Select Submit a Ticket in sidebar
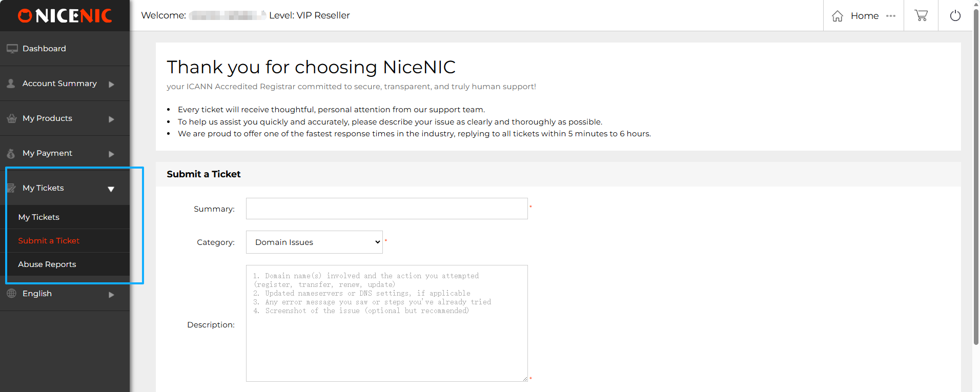This screenshot has height=392, width=980. (x=49, y=241)
